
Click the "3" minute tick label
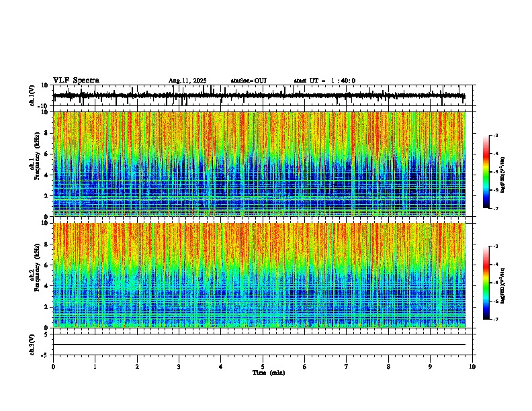click(179, 367)
